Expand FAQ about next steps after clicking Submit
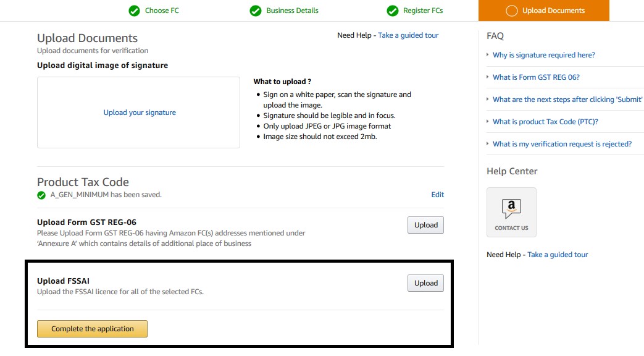Image resolution: width=644 pixels, height=356 pixels. pos(567,100)
